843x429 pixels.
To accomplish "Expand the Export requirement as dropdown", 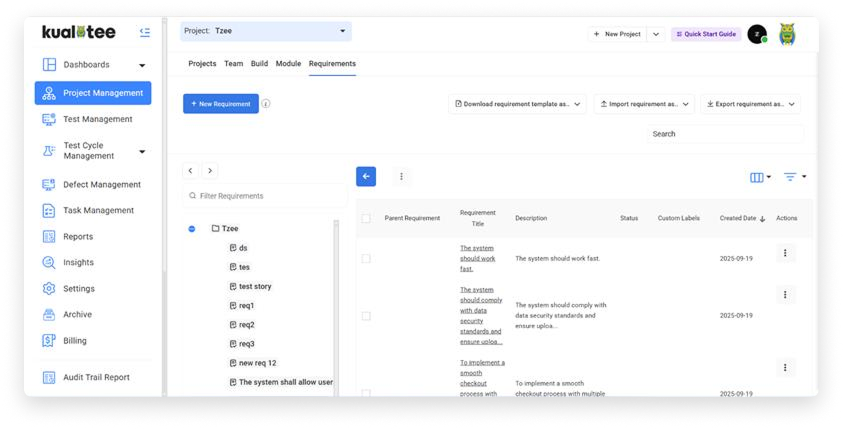I will point(750,104).
